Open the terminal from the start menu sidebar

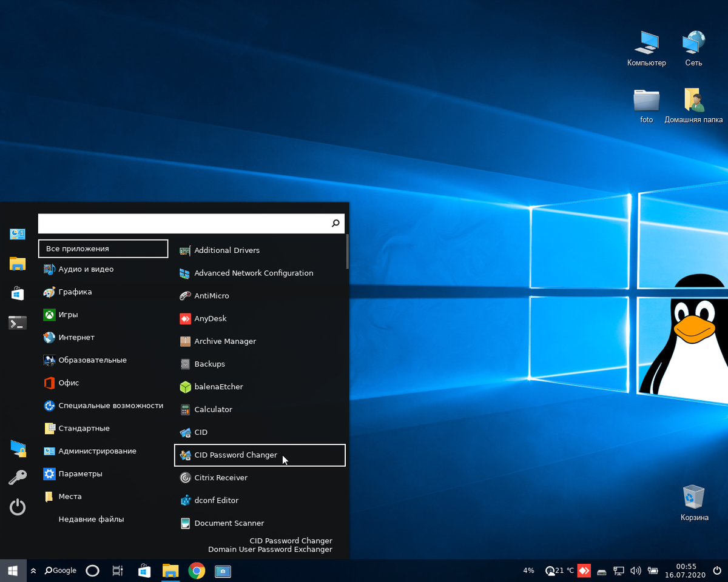(17, 323)
